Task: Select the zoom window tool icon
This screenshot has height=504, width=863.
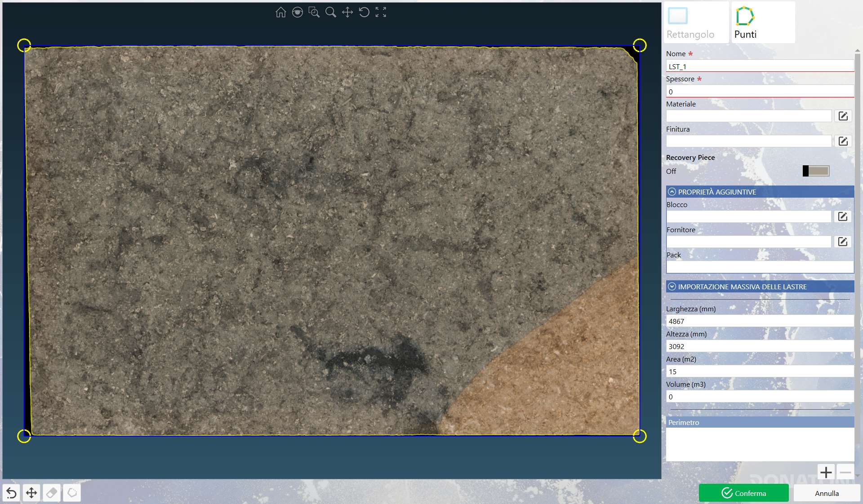Action: coord(314,12)
